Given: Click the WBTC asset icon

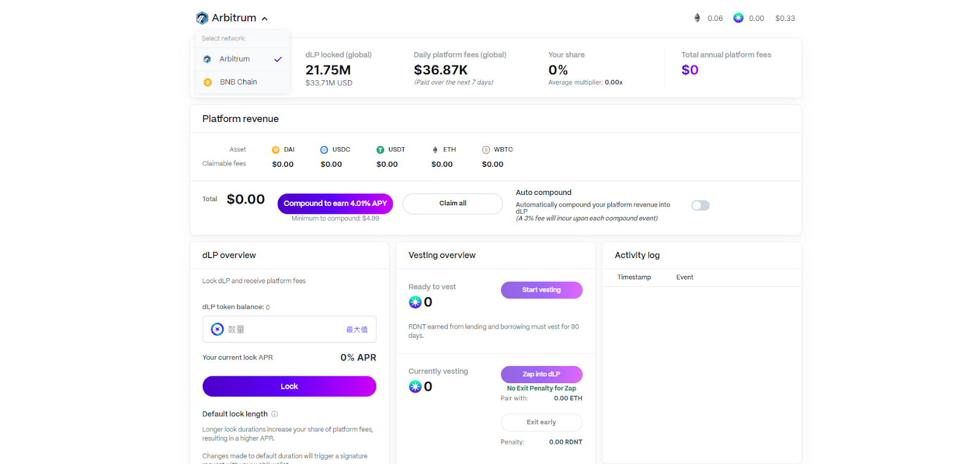Looking at the screenshot, I should tap(486, 150).
